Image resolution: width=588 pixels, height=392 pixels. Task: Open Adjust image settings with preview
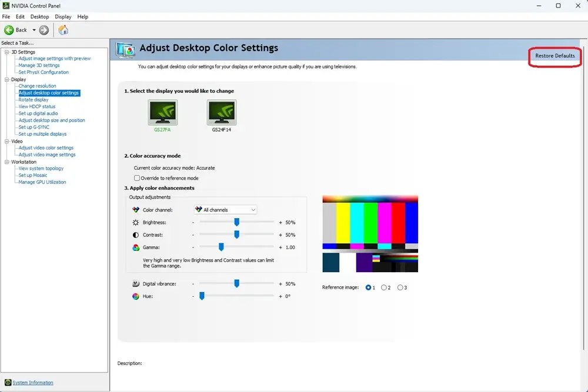point(54,58)
